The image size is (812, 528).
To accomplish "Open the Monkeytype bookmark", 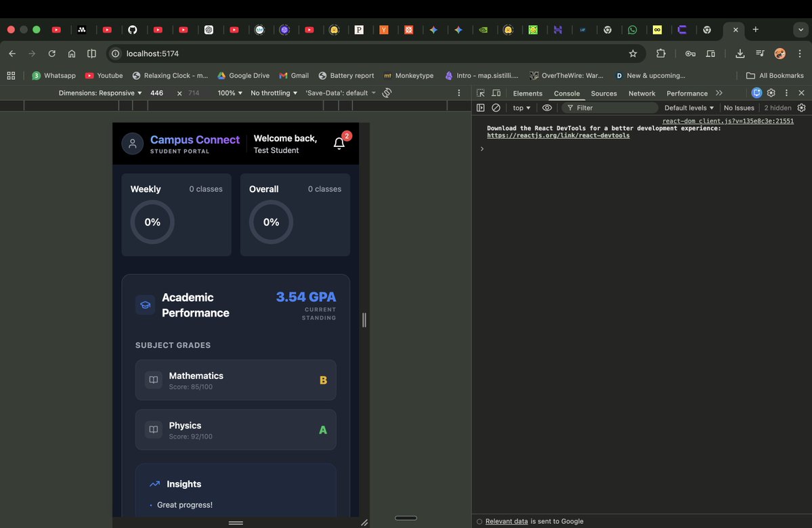I will pyautogui.click(x=408, y=76).
